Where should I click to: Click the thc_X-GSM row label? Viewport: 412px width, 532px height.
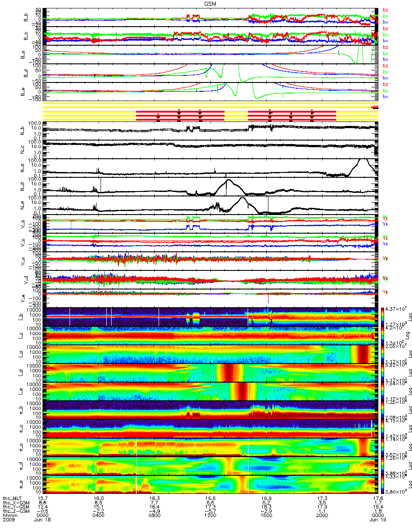coord(16,503)
